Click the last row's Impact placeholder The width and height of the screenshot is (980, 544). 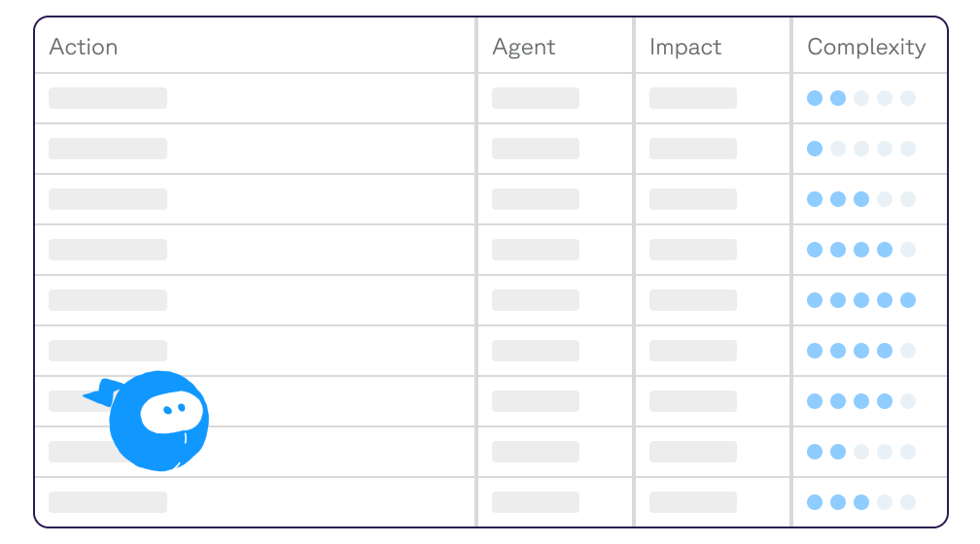click(693, 502)
